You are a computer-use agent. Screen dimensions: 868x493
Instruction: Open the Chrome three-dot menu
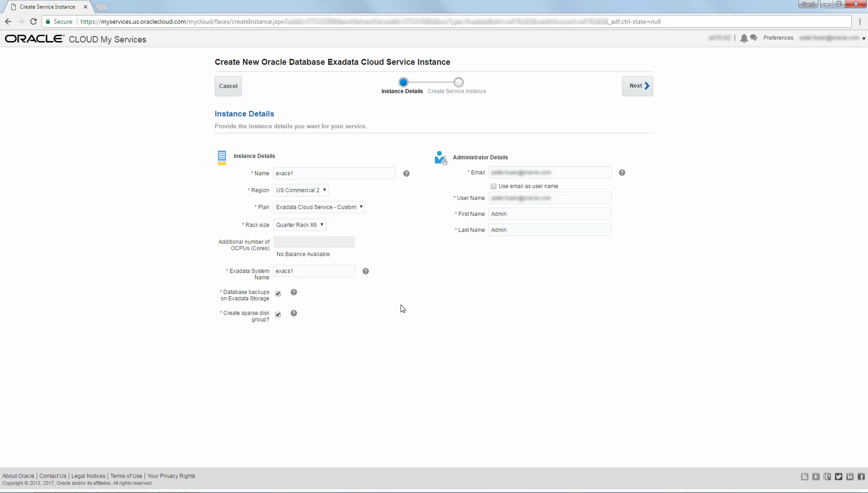click(x=860, y=21)
